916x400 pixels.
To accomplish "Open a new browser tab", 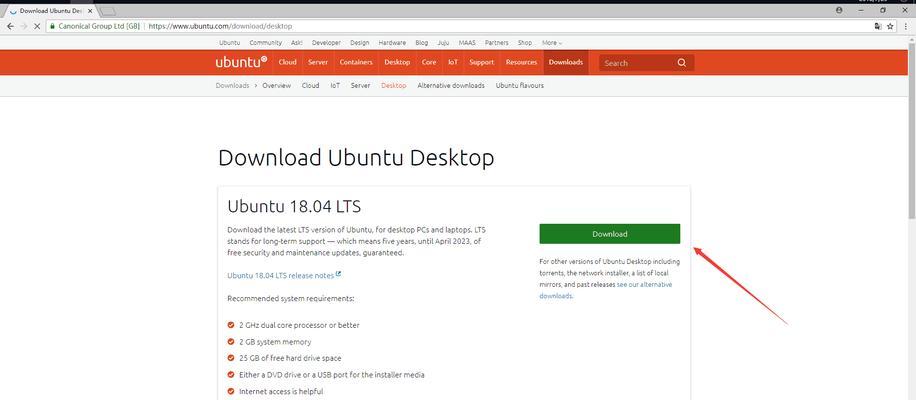I will (108, 11).
